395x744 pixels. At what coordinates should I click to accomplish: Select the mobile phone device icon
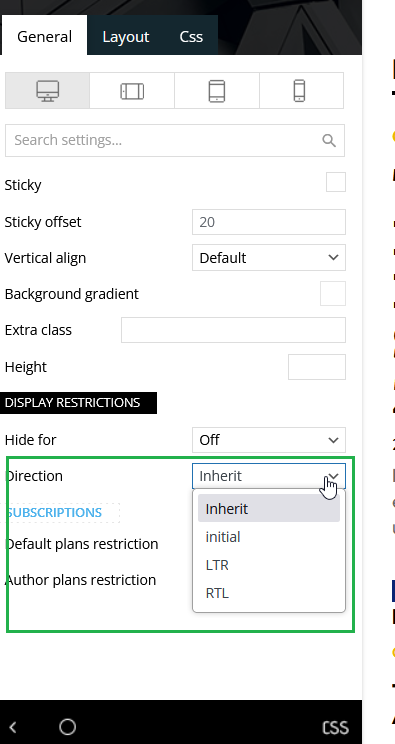299,91
